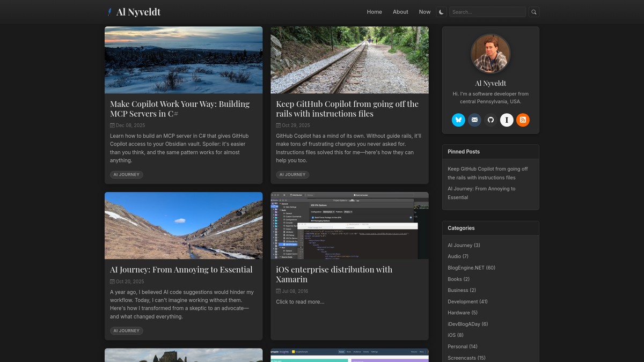Click the feather logo beside Al Nyveldt

(109, 12)
